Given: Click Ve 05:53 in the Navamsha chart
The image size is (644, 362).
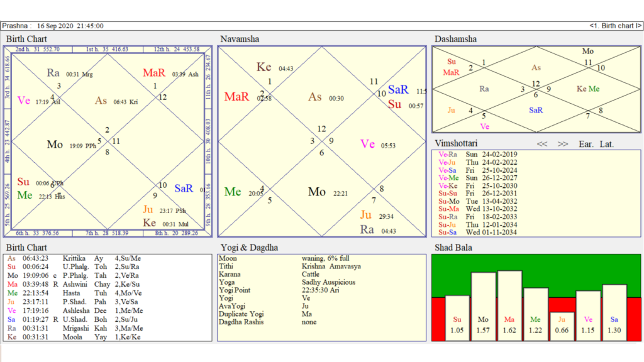Looking at the screenshot, I should click(377, 145).
